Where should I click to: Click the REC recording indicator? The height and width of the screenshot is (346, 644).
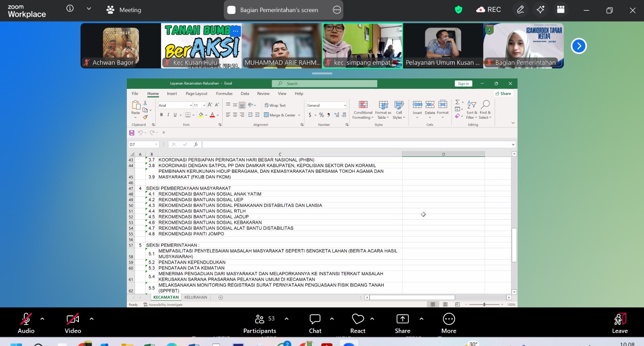click(x=489, y=10)
